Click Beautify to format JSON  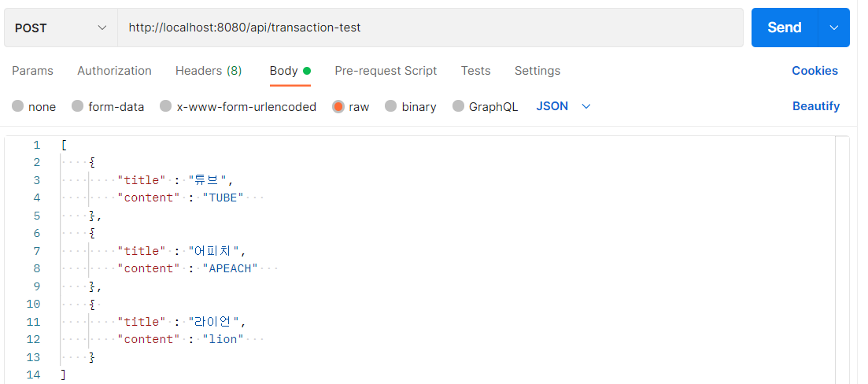[x=816, y=106]
